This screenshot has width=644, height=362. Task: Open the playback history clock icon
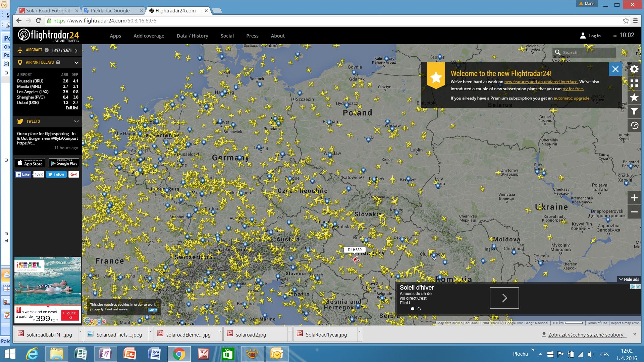[x=634, y=126]
